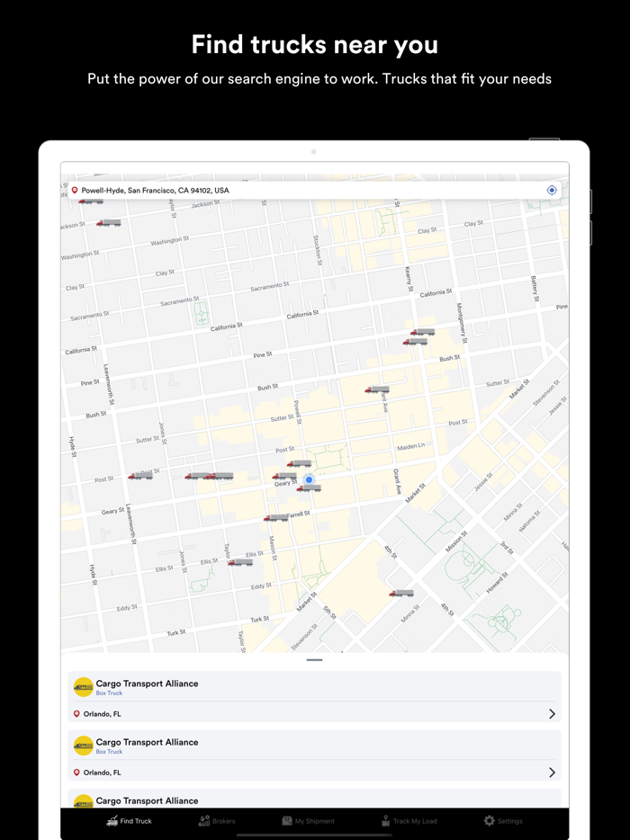Select the truck marker below Jackson St
The height and width of the screenshot is (840, 630).
(109, 223)
